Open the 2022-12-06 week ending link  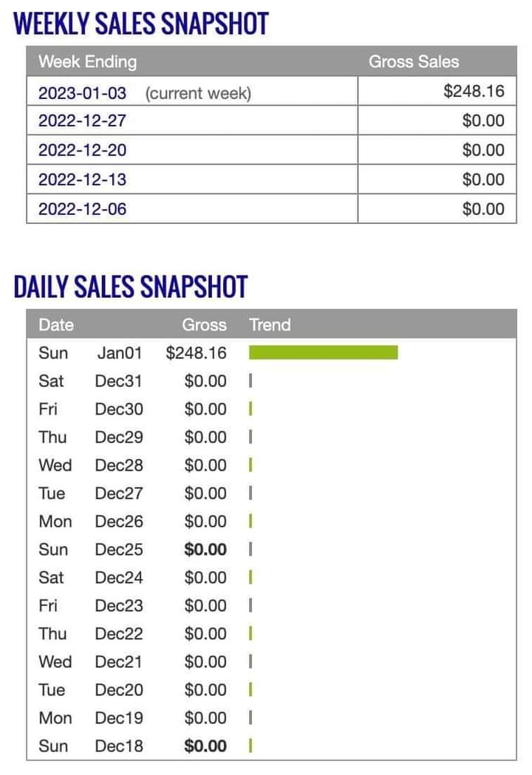click(82, 209)
